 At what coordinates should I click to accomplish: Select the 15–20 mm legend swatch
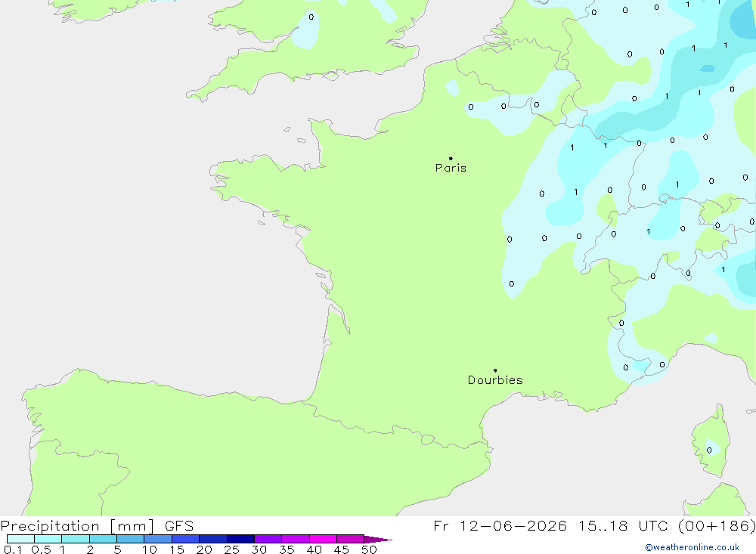click(x=186, y=539)
